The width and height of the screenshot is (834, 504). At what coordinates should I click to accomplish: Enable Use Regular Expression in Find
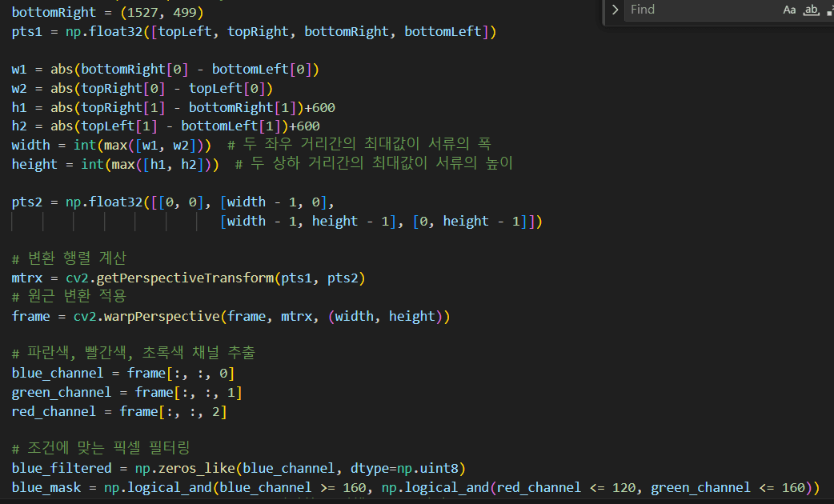click(829, 10)
